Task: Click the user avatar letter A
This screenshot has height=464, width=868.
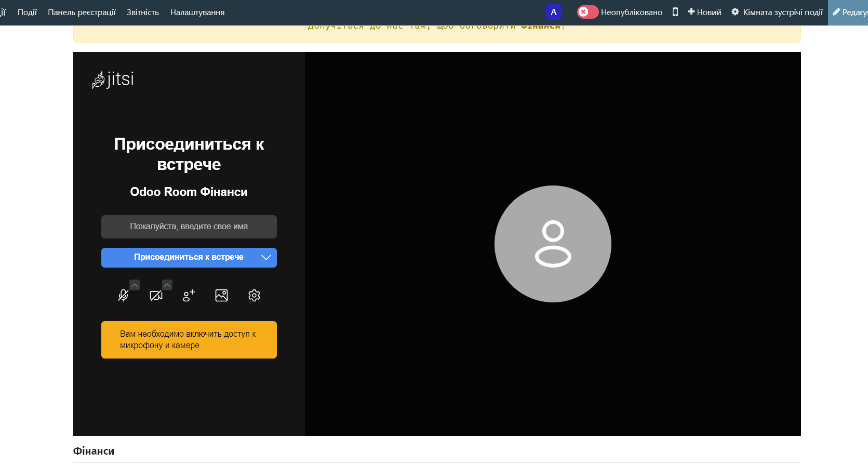Action: pyautogui.click(x=554, y=12)
